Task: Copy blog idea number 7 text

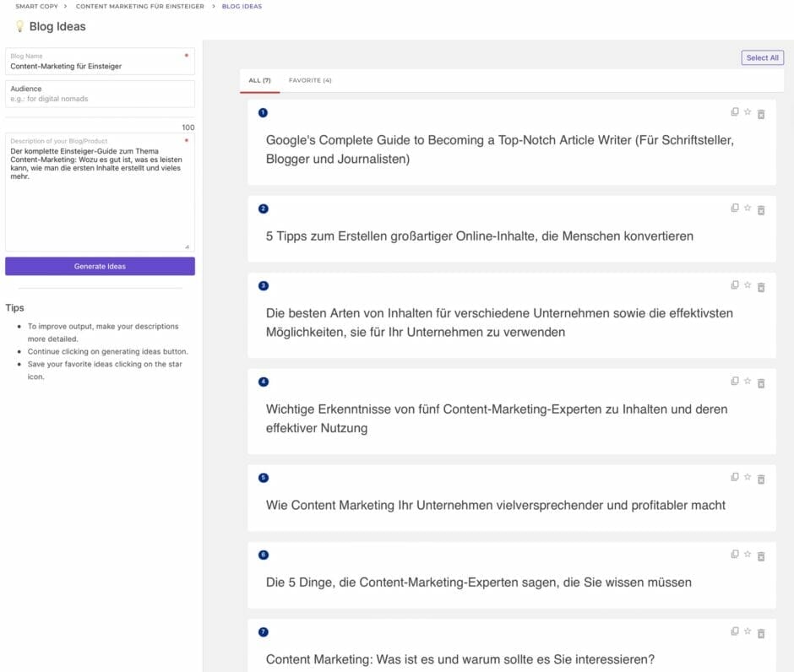Action: click(x=734, y=631)
